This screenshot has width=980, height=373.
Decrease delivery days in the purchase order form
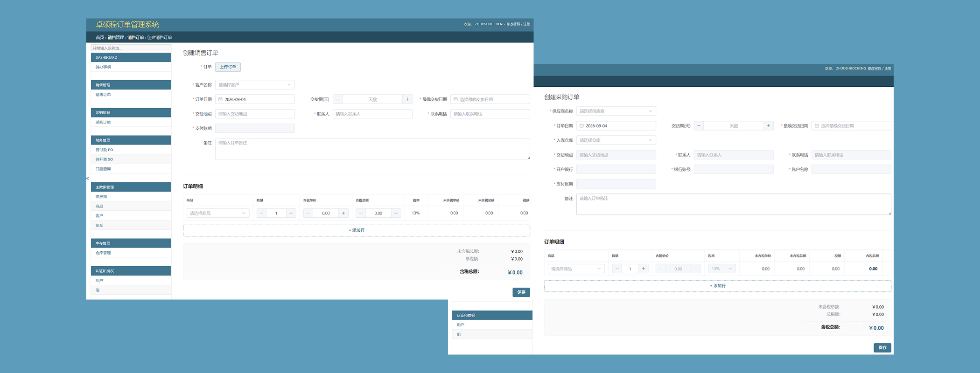point(699,126)
